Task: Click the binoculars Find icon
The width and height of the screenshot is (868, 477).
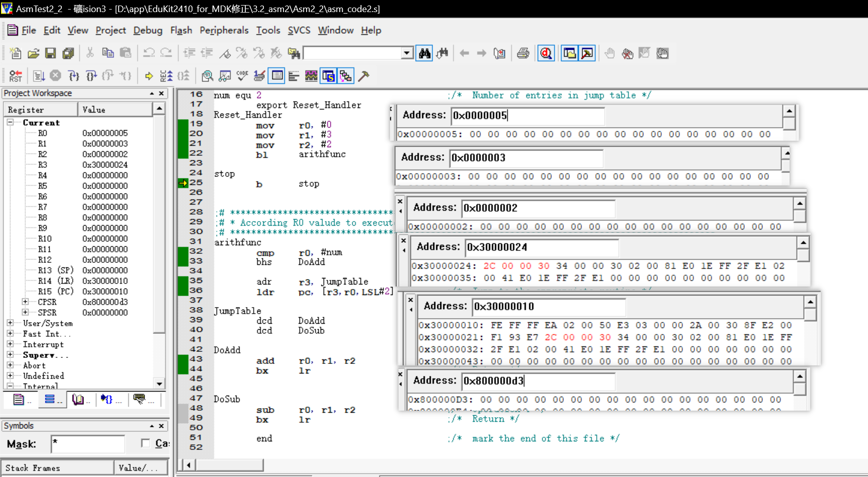Action: (x=424, y=53)
